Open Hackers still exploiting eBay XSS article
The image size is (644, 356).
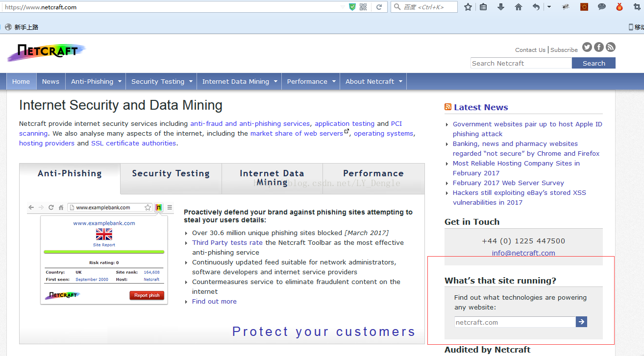(520, 198)
